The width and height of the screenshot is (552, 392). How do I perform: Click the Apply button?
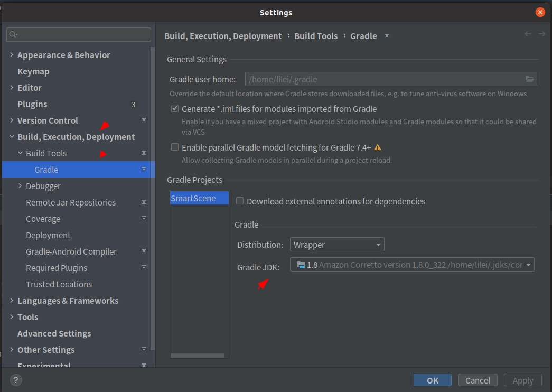tap(523, 380)
